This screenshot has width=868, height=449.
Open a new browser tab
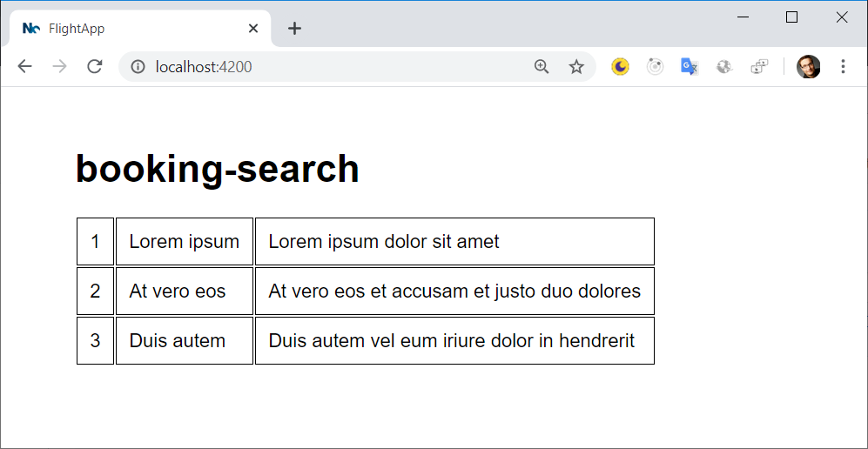[295, 28]
